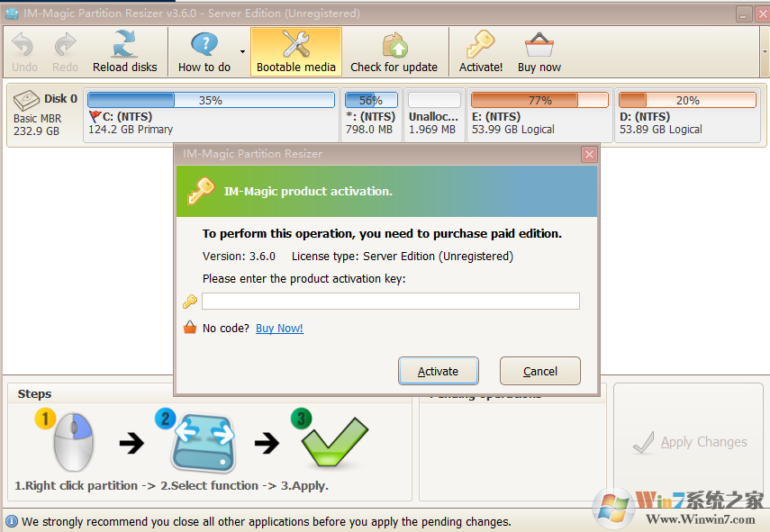Click the 35% usage bar of C:

[x=211, y=100]
